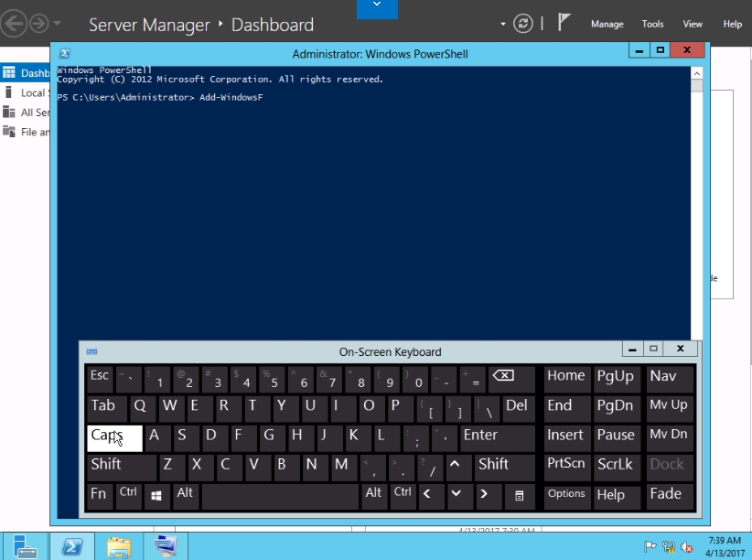Click the Server Manager taskbar icon

coord(25,546)
